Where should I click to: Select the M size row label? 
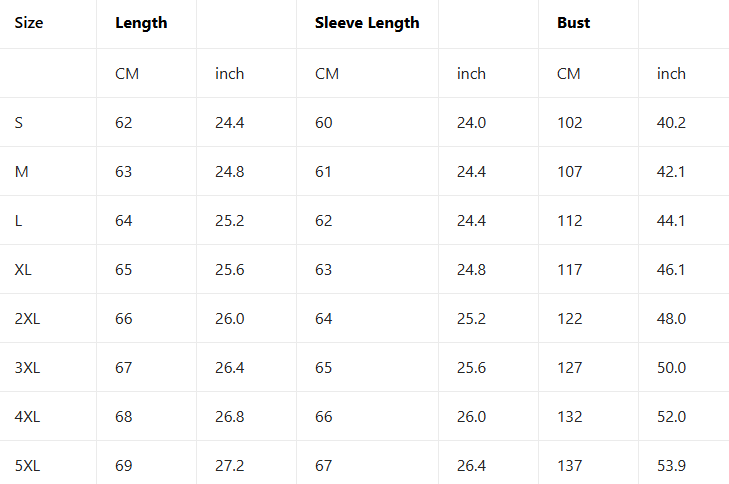point(21,172)
